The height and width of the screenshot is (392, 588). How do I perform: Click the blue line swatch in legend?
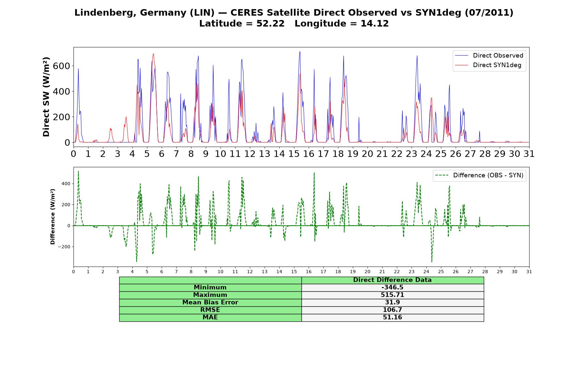point(461,56)
